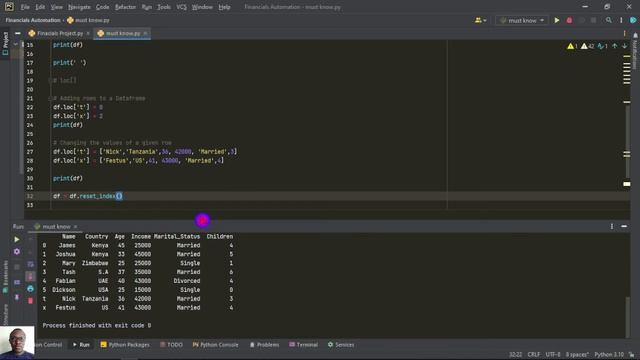Click must know.py breadcrumb in navigation bar
Viewport: 640px width, 360px height.
tap(88, 20)
